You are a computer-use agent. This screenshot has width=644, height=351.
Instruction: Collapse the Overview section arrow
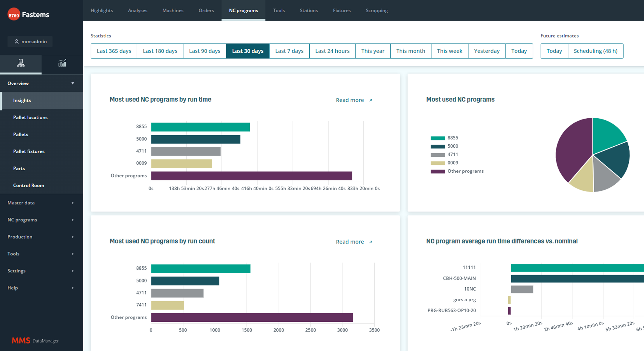click(x=73, y=84)
